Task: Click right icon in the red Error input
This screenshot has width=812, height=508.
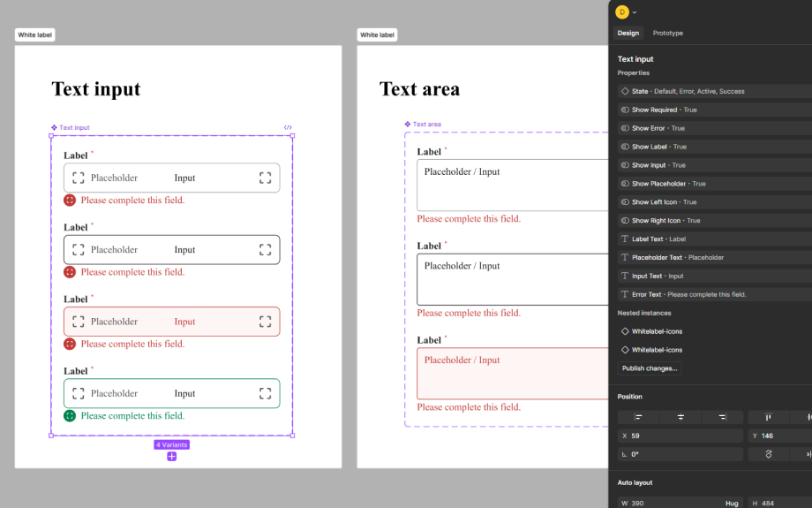Action: pos(265,322)
